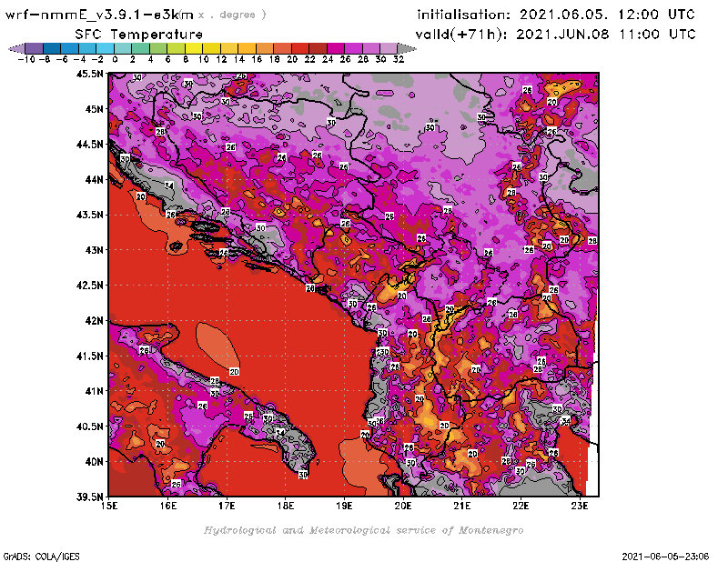
Task: Click the 15E longitude axis label
Action: (109, 506)
